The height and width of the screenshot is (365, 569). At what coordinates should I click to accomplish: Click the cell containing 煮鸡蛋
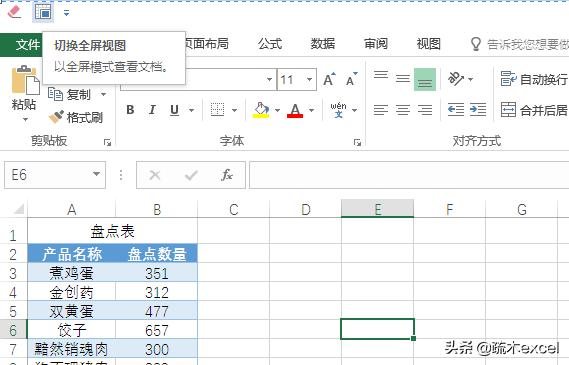(71, 273)
